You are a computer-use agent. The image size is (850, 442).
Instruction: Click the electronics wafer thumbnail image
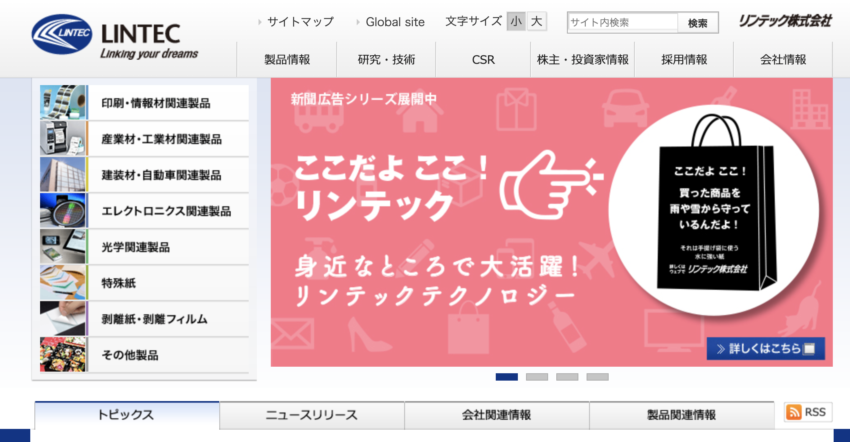[x=63, y=210]
